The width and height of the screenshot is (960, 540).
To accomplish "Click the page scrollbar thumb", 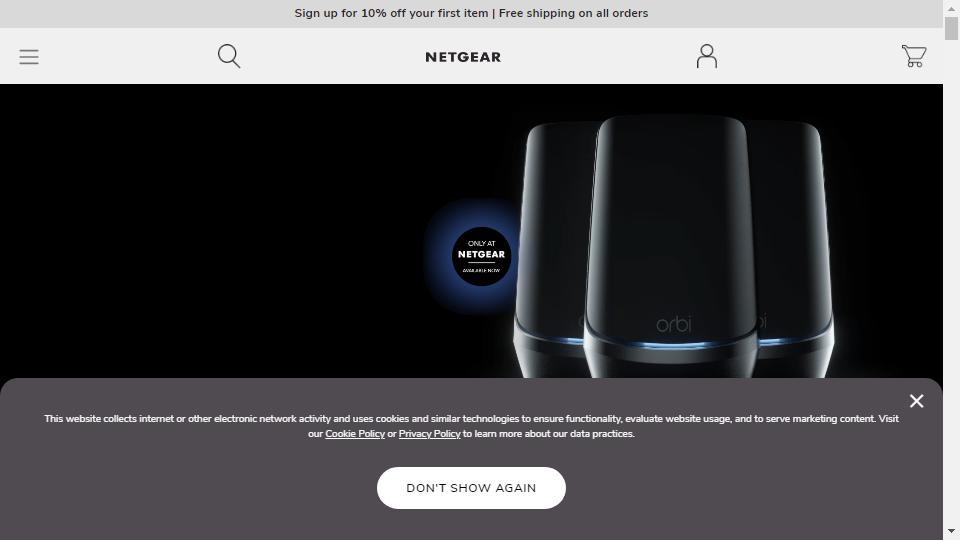I will point(951,29).
